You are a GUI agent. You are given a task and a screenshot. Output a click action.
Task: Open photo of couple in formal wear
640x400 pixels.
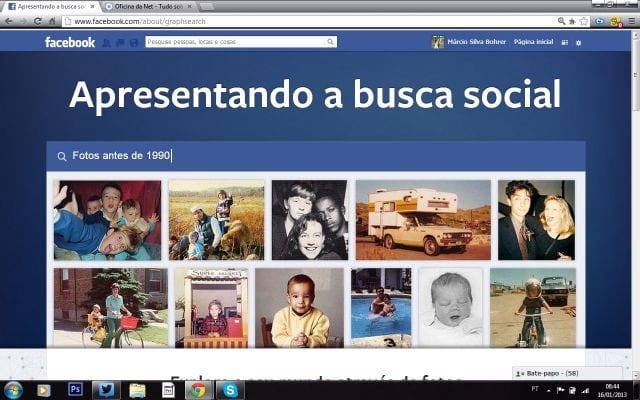pos(536,220)
